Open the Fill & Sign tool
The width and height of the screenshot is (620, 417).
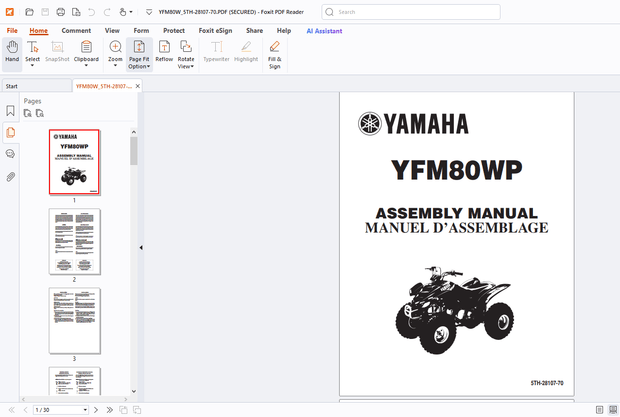point(274,55)
